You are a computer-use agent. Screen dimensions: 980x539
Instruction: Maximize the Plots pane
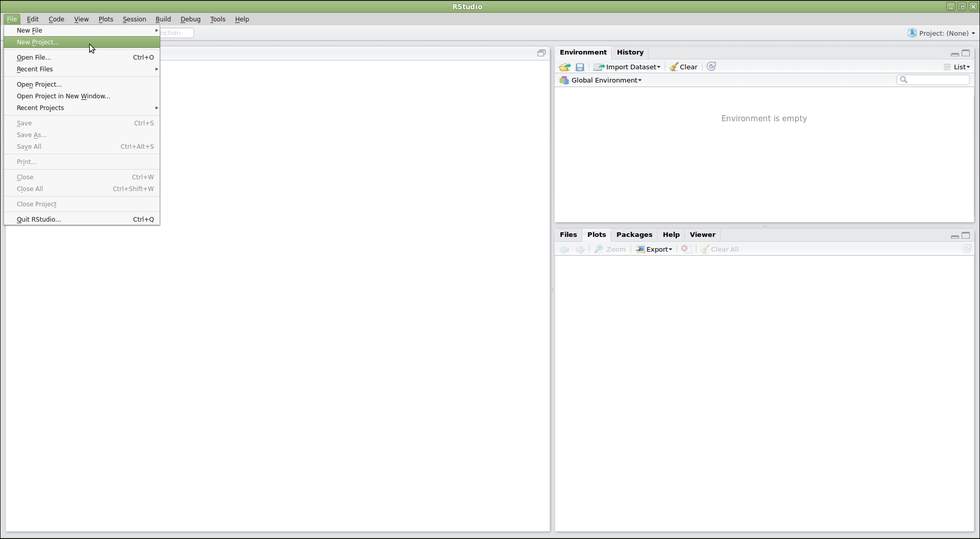coord(966,235)
